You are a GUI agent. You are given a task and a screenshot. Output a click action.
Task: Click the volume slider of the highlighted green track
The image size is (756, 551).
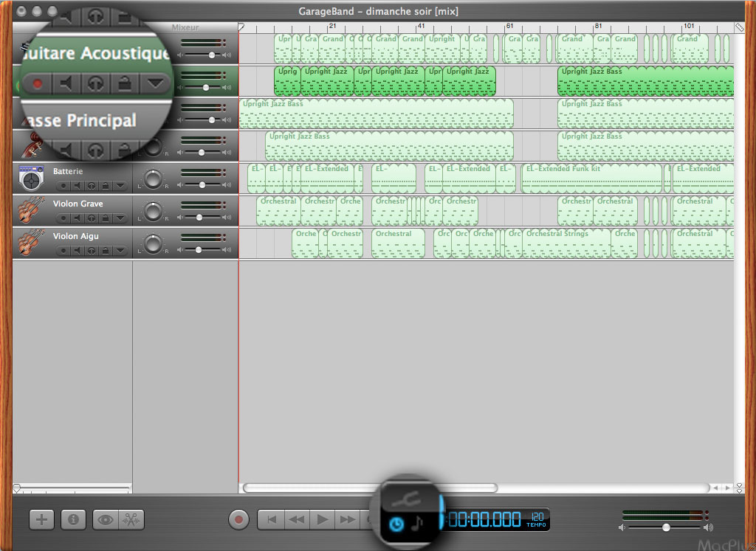pos(206,88)
